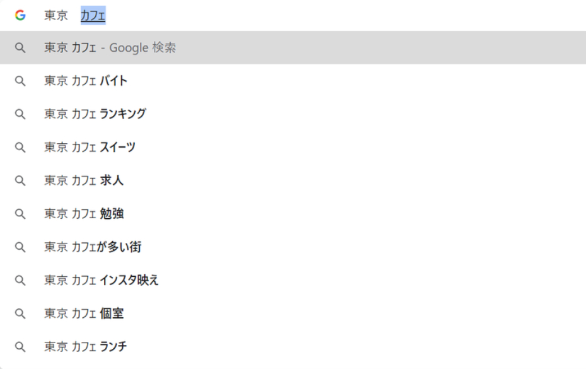Click the magnifier icon beside 東京 カフェ バイト
Image resolution: width=588 pixels, height=369 pixels.
(20, 81)
